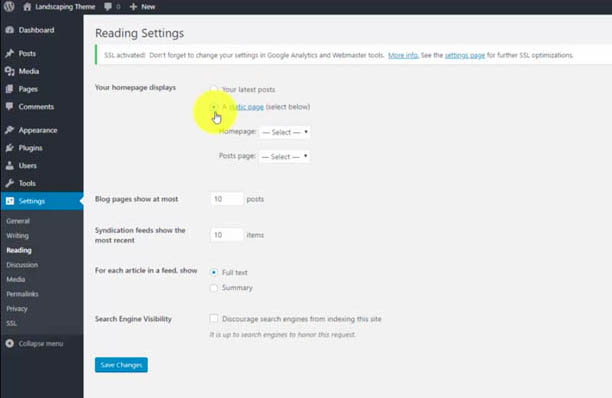Open General settings submenu
The height and width of the screenshot is (398, 612).
coord(18,221)
